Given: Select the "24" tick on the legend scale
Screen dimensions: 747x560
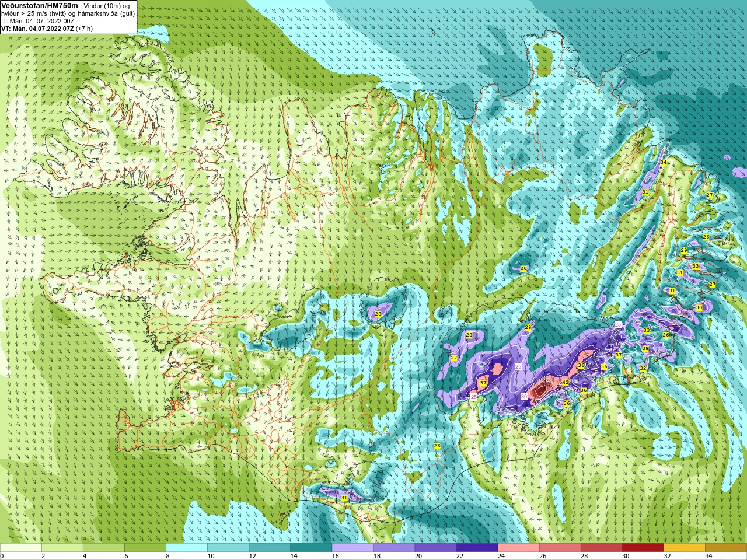Looking at the screenshot, I should [501, 556].
